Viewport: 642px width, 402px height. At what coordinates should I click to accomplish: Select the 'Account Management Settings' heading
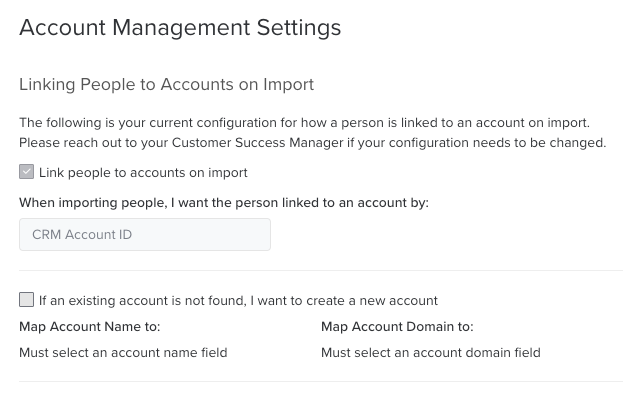click(180, 28)
